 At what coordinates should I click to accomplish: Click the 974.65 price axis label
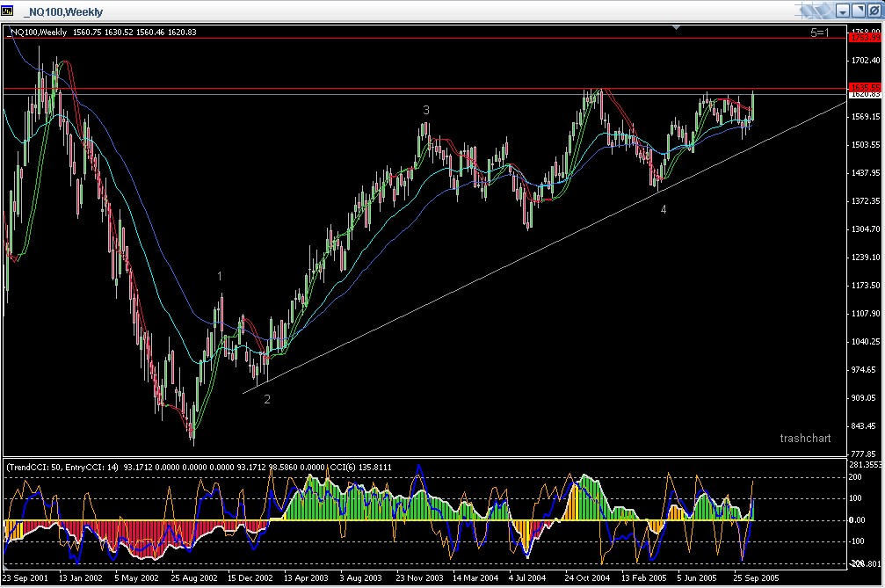click(866, 370)
